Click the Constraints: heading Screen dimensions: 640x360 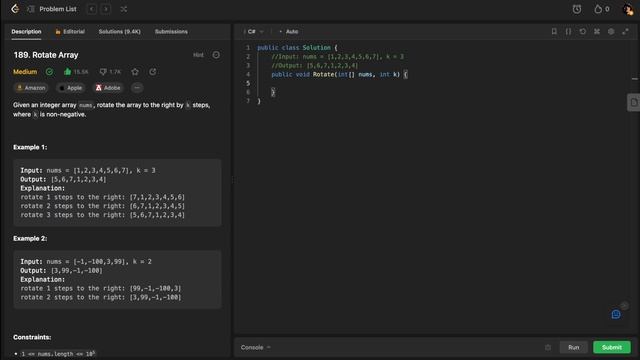(x=32, y=337)
